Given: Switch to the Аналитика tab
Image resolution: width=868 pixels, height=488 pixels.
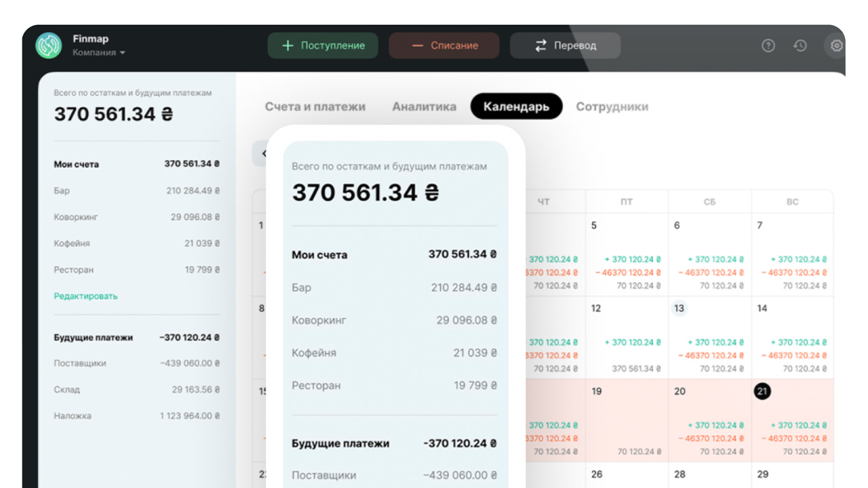Looking at the screenshot, I should point(425,106).
